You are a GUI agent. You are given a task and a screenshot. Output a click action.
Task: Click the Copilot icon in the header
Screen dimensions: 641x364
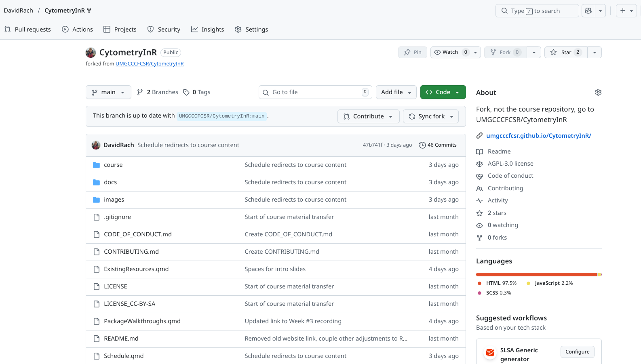(x=588, y=11)
